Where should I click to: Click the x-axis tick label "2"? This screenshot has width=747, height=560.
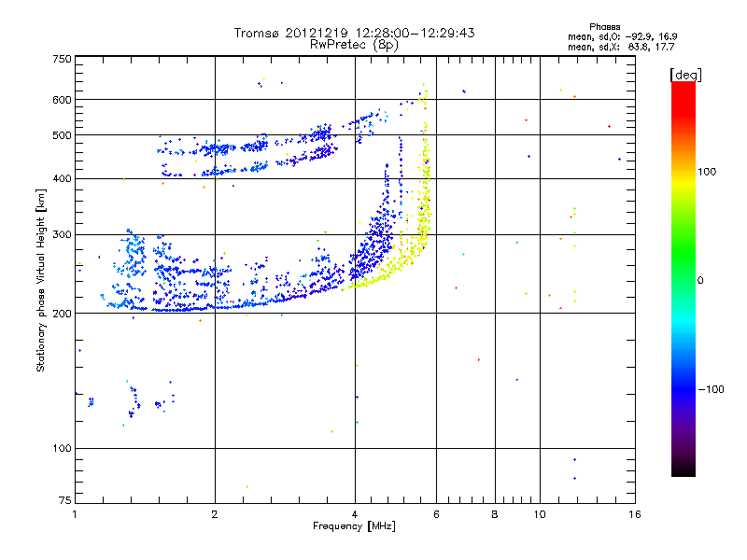click(x=215, y=514)
